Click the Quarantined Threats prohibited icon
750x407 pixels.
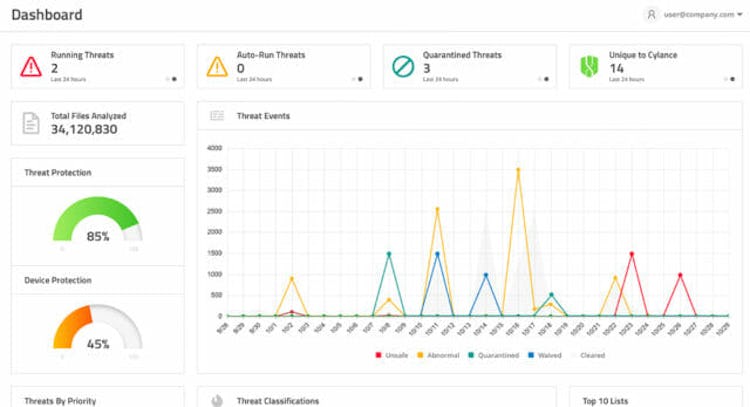pos(403,66)
